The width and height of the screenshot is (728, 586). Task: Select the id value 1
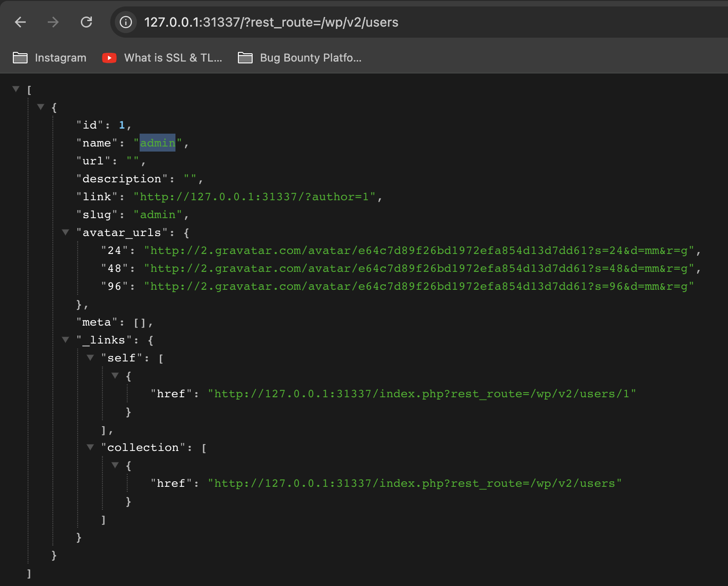122,125
